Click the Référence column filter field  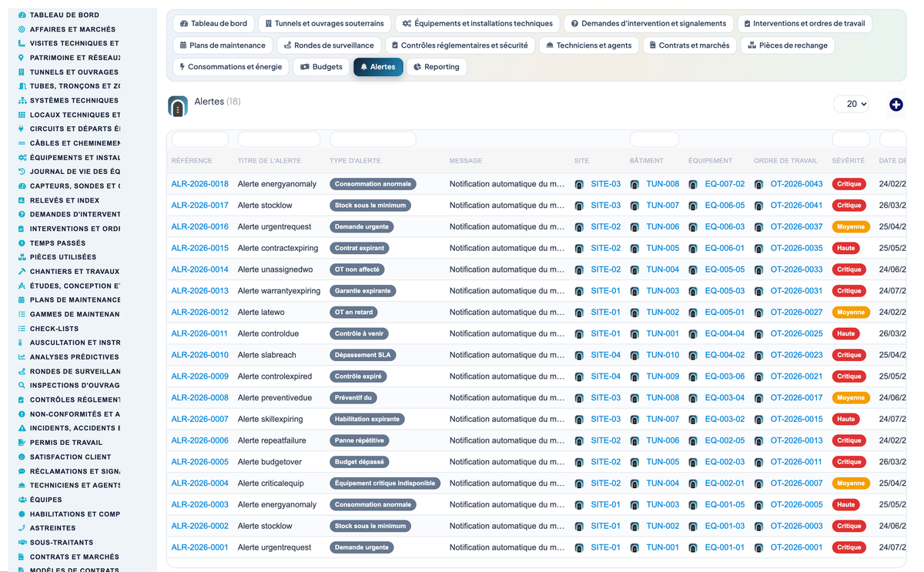200,139
